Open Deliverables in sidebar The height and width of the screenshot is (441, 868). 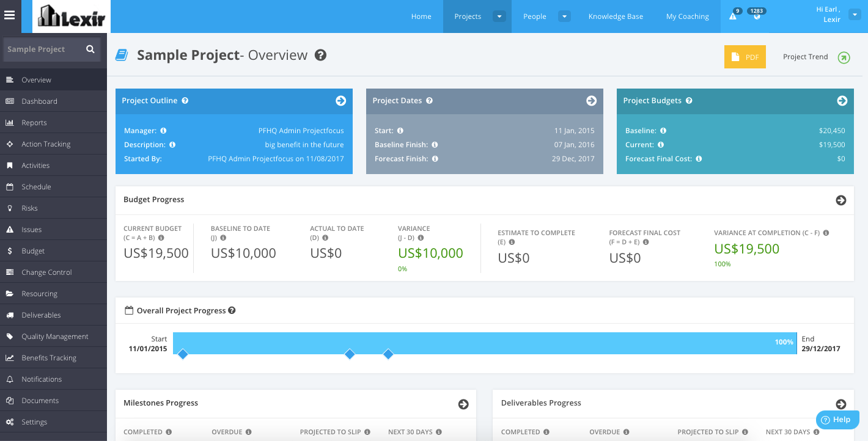[x=53, y=315]
